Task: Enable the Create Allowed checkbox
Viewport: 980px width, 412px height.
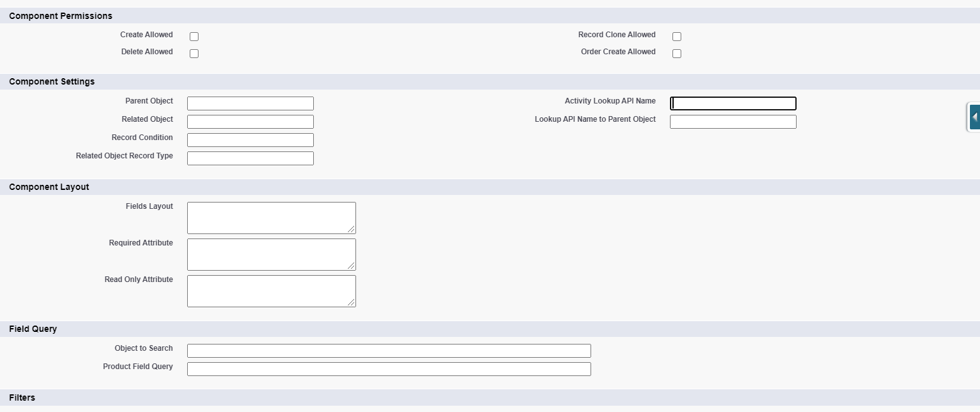Action: (194, 37)
